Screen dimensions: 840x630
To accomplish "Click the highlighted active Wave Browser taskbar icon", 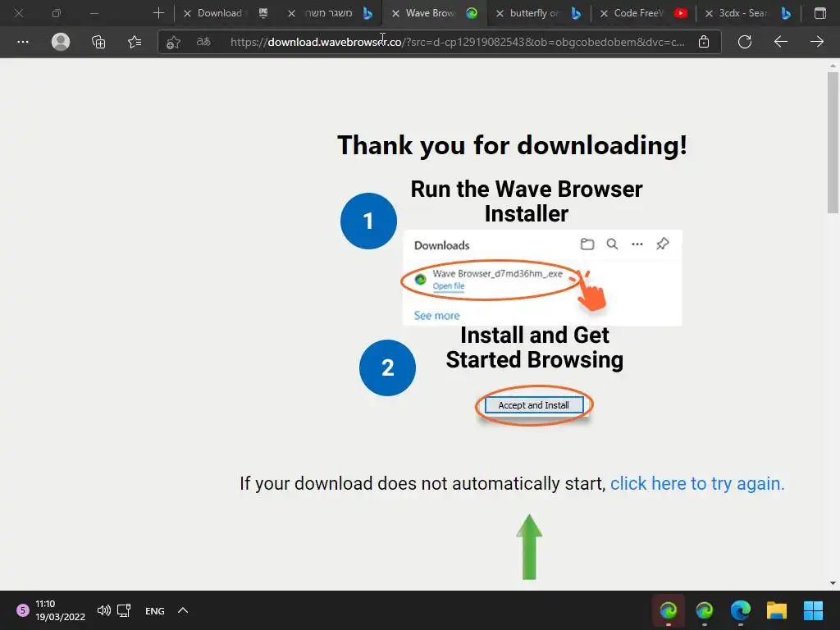I will [x=668, y=610].
